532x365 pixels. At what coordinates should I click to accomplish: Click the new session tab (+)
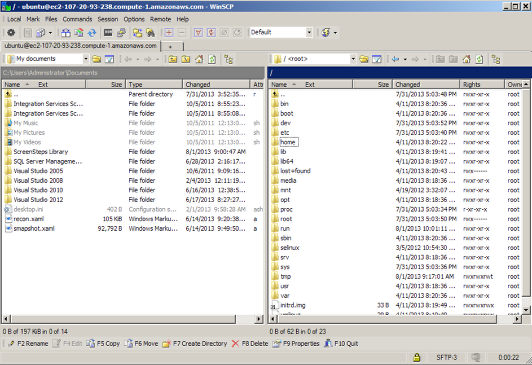(171, 46)
